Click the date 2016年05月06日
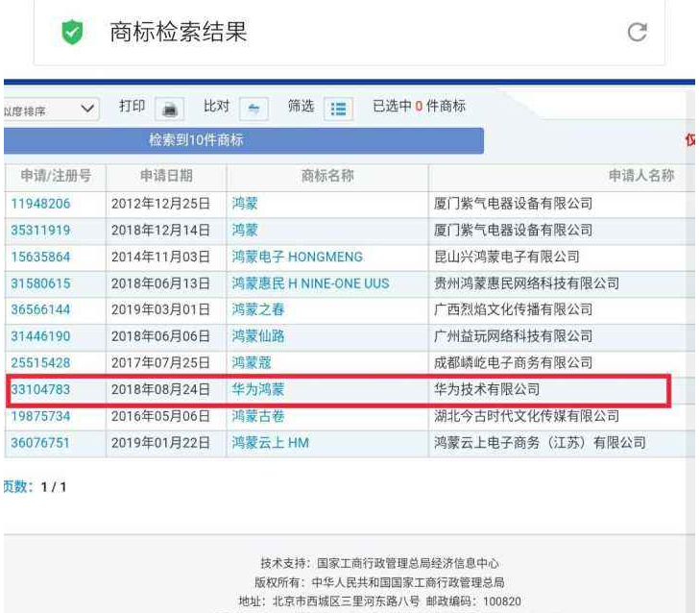 tap(160, 416)
